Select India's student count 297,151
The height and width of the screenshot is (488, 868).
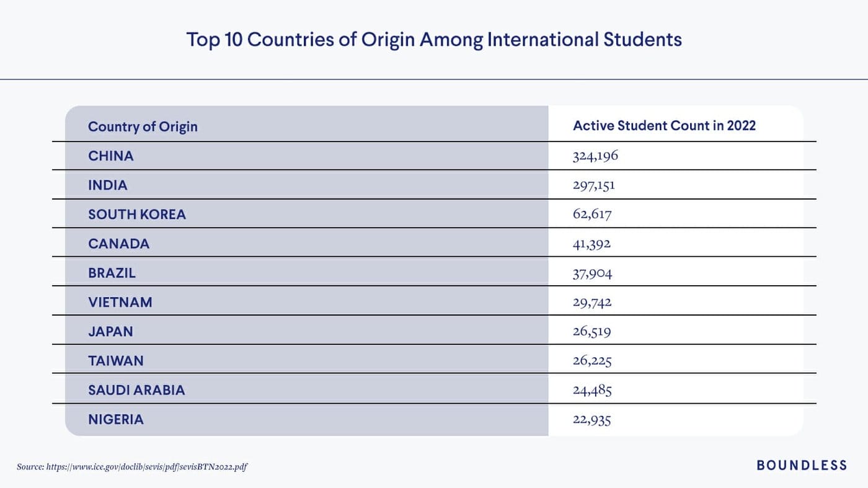(593, 185)
